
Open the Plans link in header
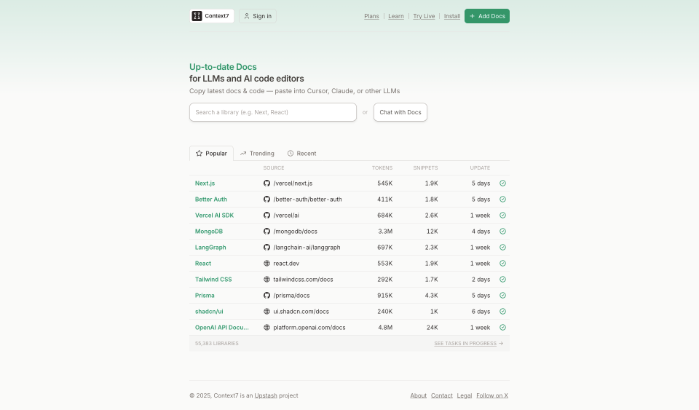click(x=371, y=16)
